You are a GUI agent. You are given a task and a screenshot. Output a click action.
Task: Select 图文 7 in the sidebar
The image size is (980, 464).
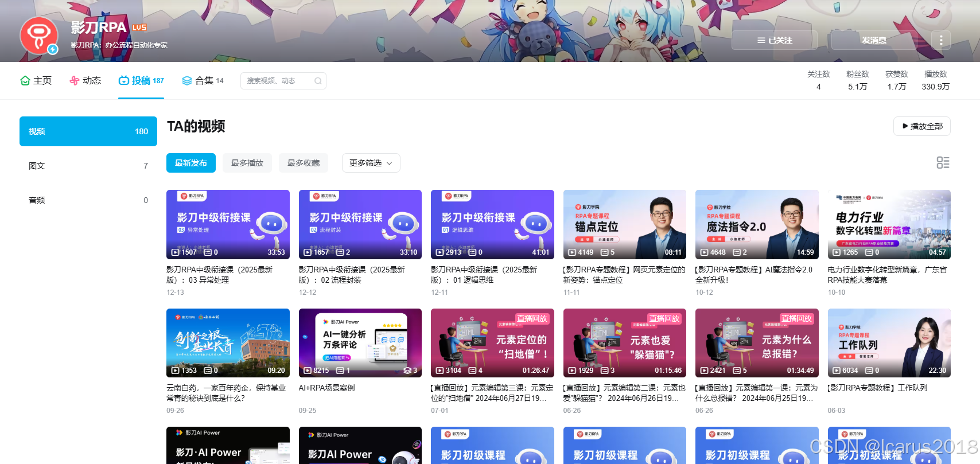pos(88,166)
